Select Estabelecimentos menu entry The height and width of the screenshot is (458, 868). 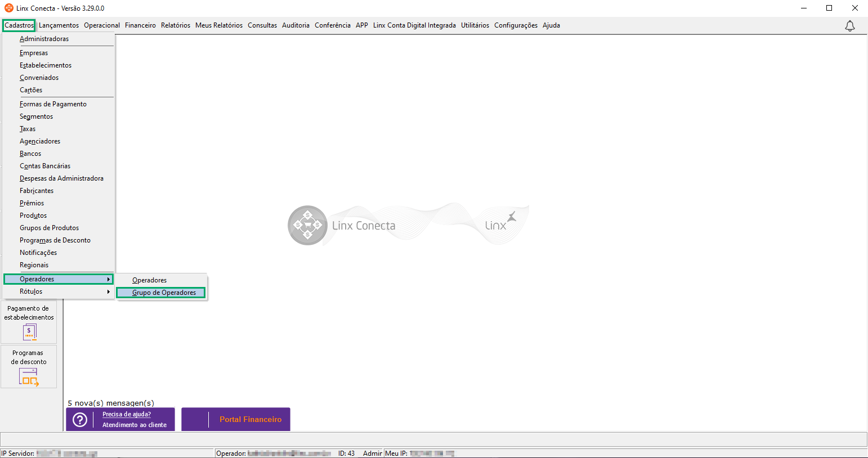click(x=59, y=65)
